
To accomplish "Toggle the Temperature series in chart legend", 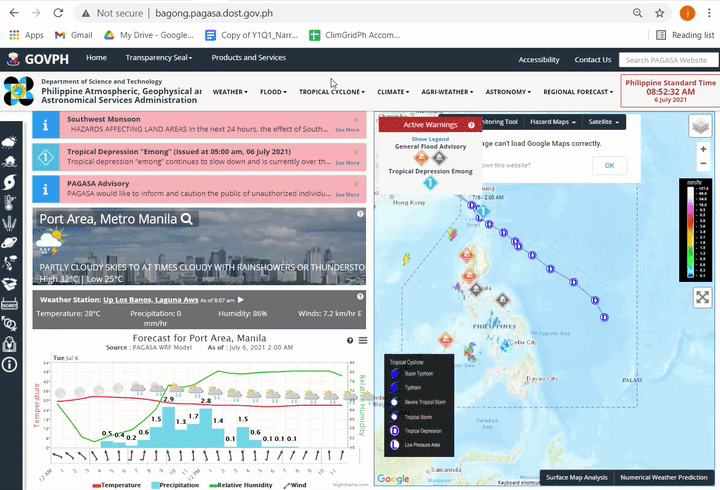I will pos(117,483).
